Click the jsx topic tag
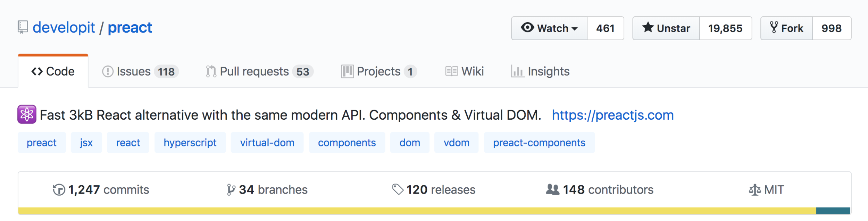 [x=86, y=143]
